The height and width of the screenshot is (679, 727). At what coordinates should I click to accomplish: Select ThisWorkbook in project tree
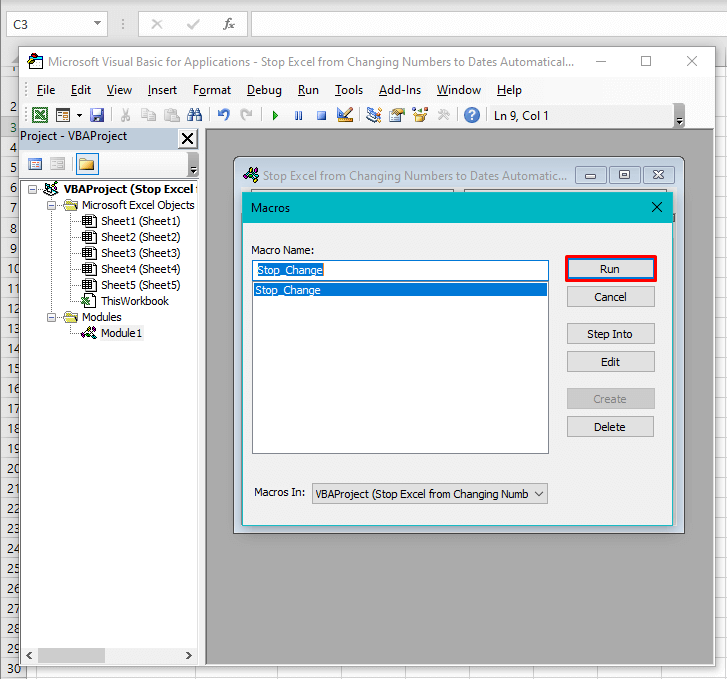point(135,301)
